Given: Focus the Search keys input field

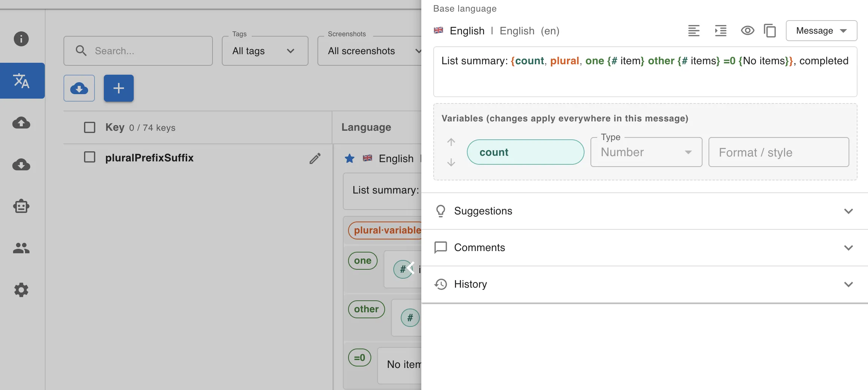Looking at the screenshot, I should coord(138,51).
